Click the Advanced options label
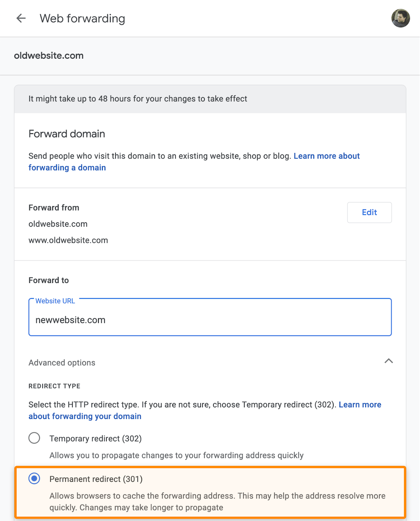 [x=62, y=362]
